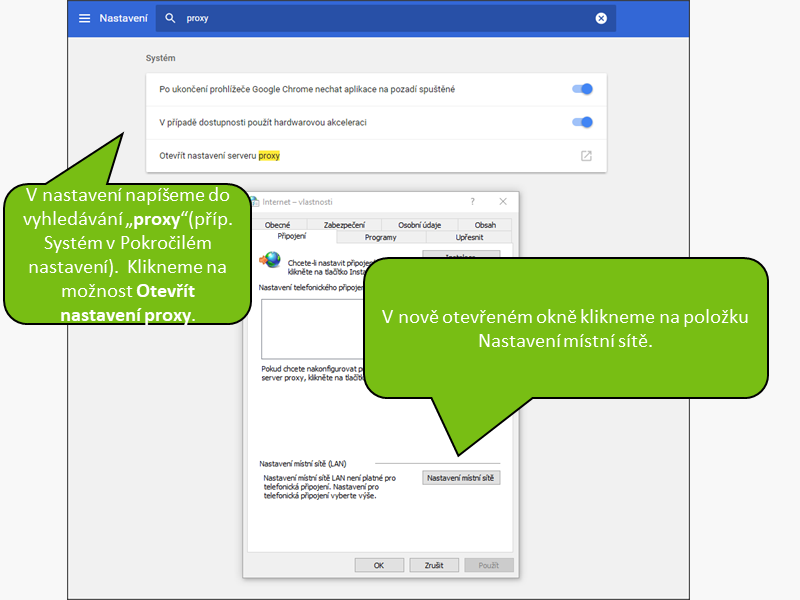
Task: Clear the proxy search text
Action: [x=601, y=18]
